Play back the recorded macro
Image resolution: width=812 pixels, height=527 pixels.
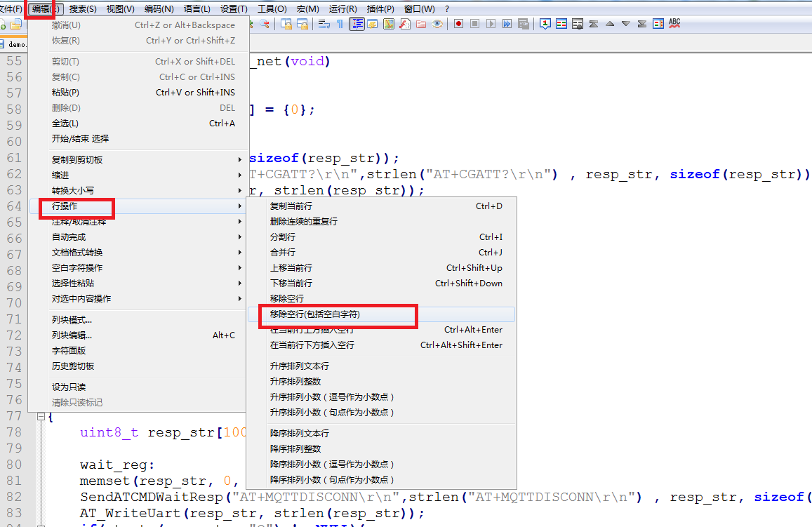pyautogui.click(x=491, y=24)
